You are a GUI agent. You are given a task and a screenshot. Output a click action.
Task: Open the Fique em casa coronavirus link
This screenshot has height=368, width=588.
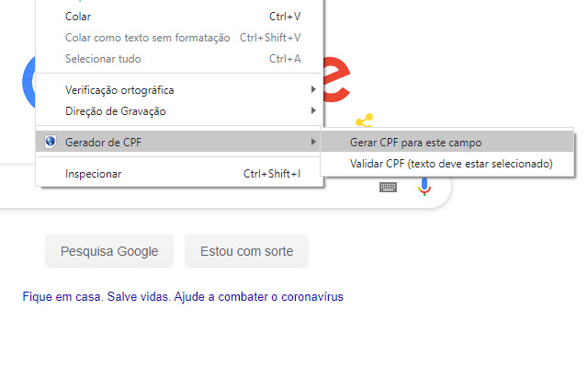(183, 297)
